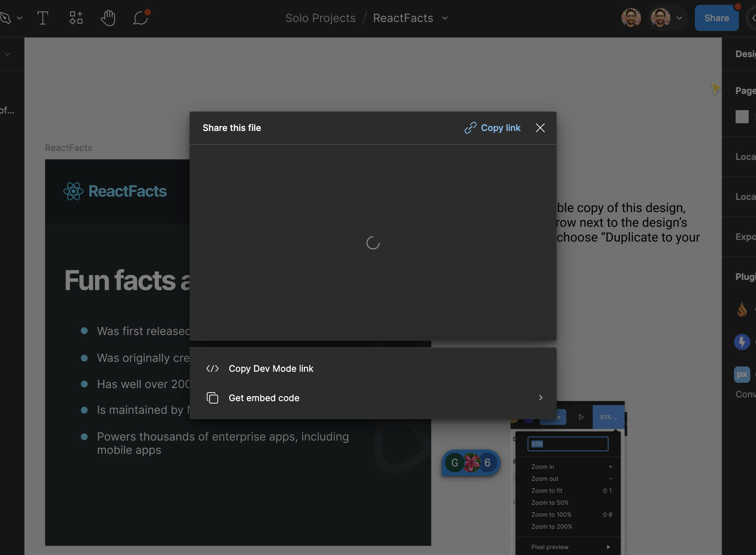Select the Hand tool
The image size is (756, 555).
(x=108, y=18)
